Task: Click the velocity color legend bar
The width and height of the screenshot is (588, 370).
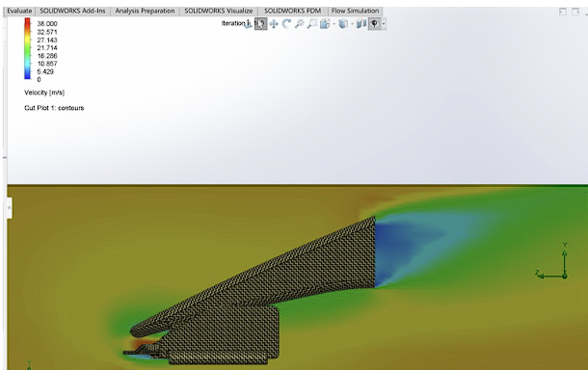Action: pos(27,49)
